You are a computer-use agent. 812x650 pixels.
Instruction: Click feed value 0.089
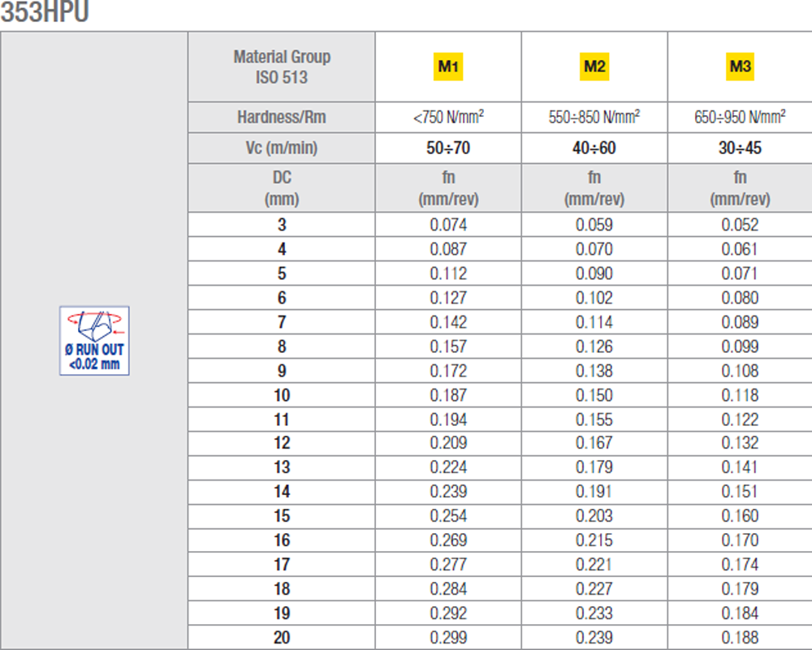coord(740,322)
